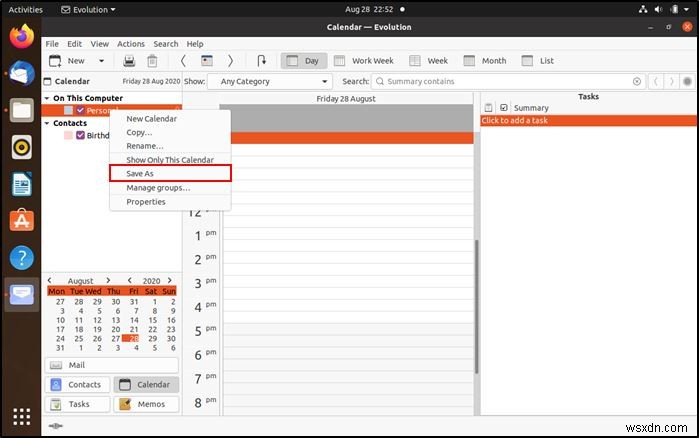Go to next month in mini calendar
The width and height of the screenshot is (699, 438).
pos(108,280)
